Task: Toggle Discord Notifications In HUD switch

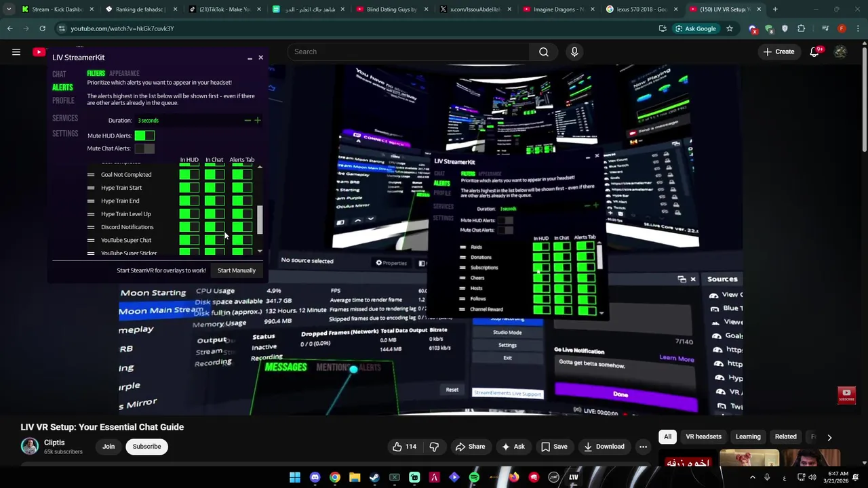Action: pyautogui.click(x=189, y=227)
